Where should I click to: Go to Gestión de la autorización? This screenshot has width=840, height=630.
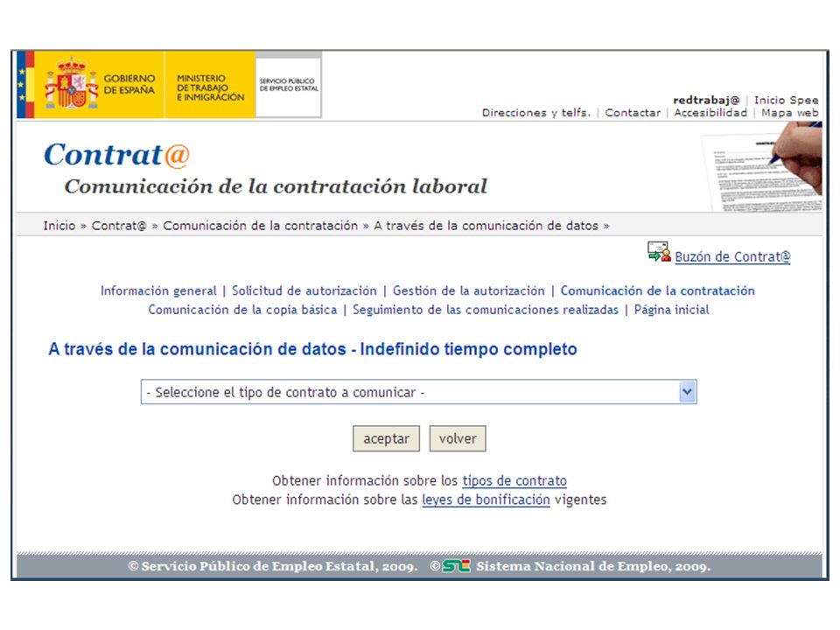click(x=469, y=290)
